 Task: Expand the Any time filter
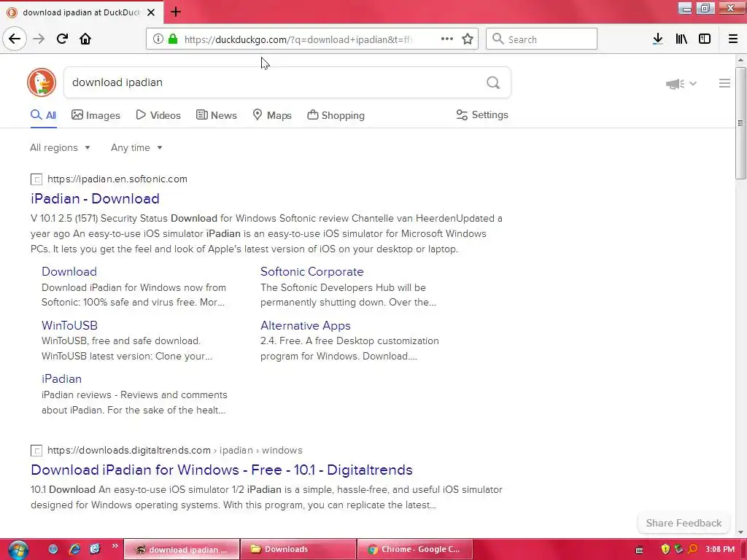(x=136, y=147)
